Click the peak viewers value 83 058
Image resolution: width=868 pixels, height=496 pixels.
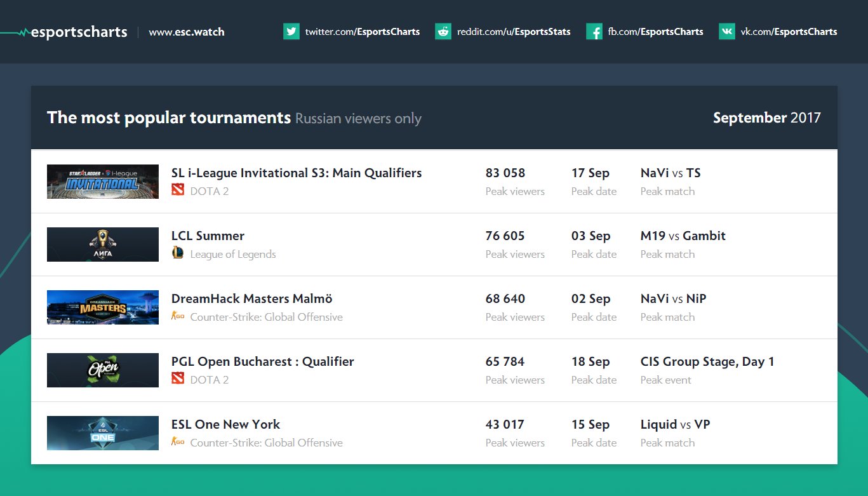pyautogui.click(x=505, y=173)
